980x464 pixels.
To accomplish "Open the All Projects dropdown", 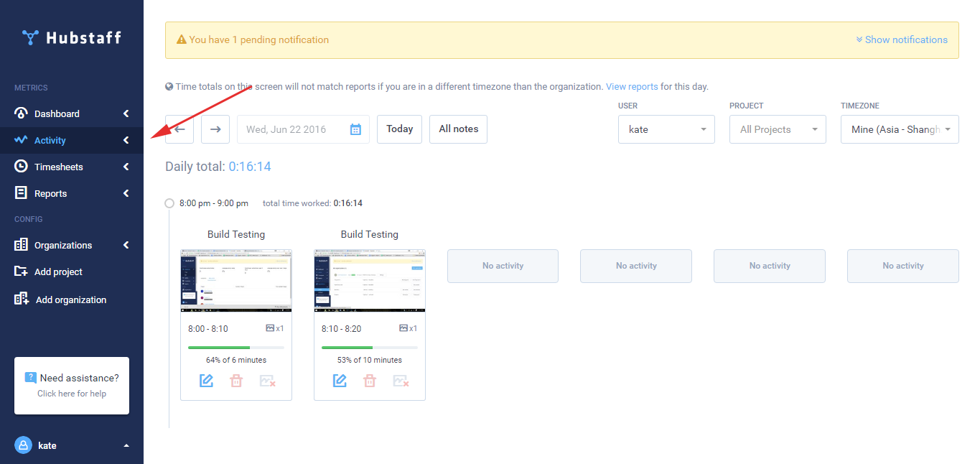I will [778, 129].
